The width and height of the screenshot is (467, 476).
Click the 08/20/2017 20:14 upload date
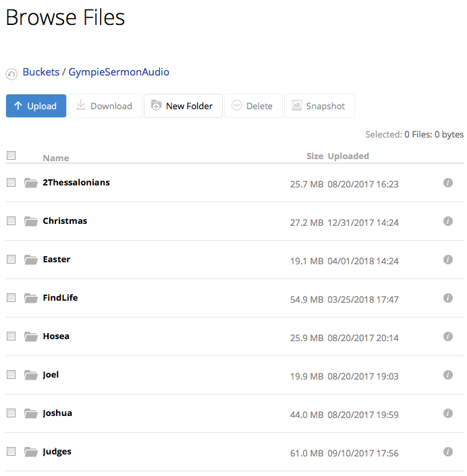click(363, 338)
